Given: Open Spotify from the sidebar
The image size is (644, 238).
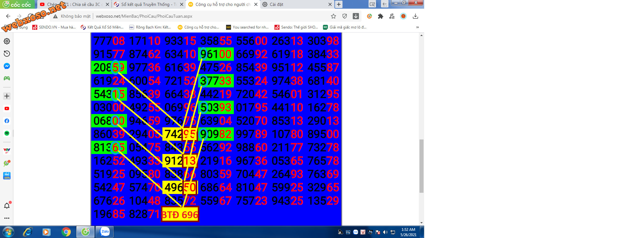Looking at the screenshot, I should (7, 133).
